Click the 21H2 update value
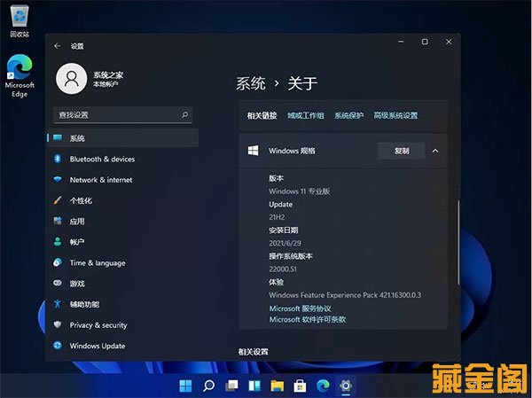The image size is (532, 398). click(x=277, y=217)
